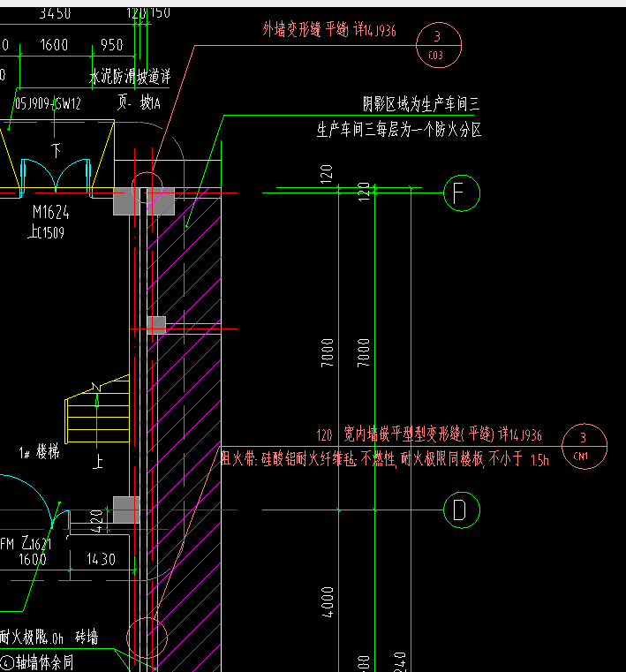Image resolution: width=626 pixels, height=672 pixels.
Task: Pick the text 耐火极限4.0h 砖墙
Action: point(49,638)
